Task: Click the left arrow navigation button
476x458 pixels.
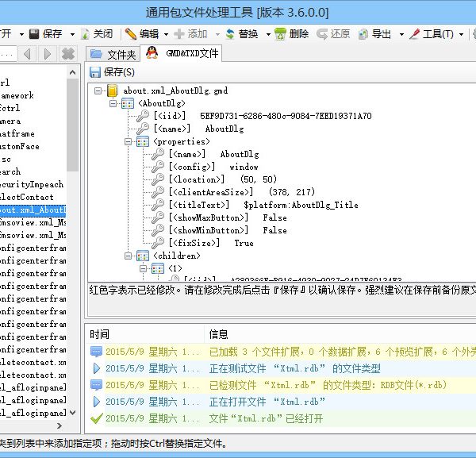Action: click(27, 54)
